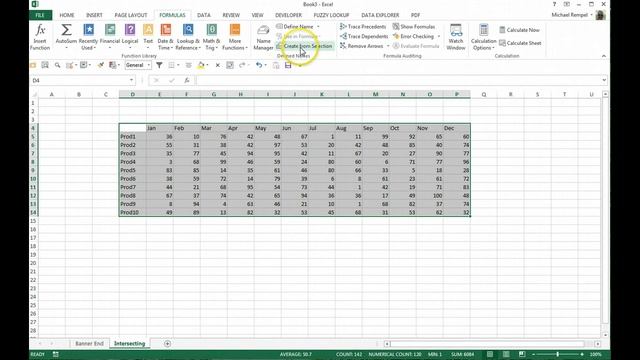Image resolution: width=640 pixels, height=360 pixels.
Task: Expand the Name Box dropdown arrow
Action: [131, 80]
